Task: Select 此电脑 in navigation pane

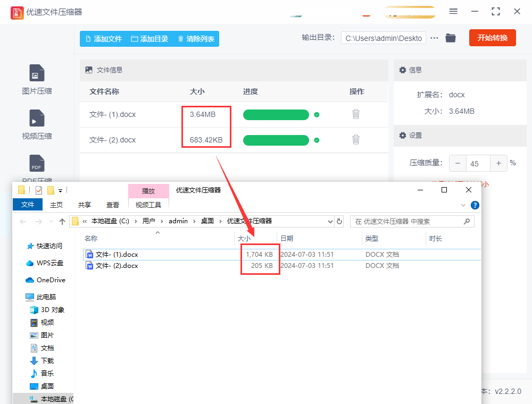Action: pyautogui.click(x=41, y=297)
